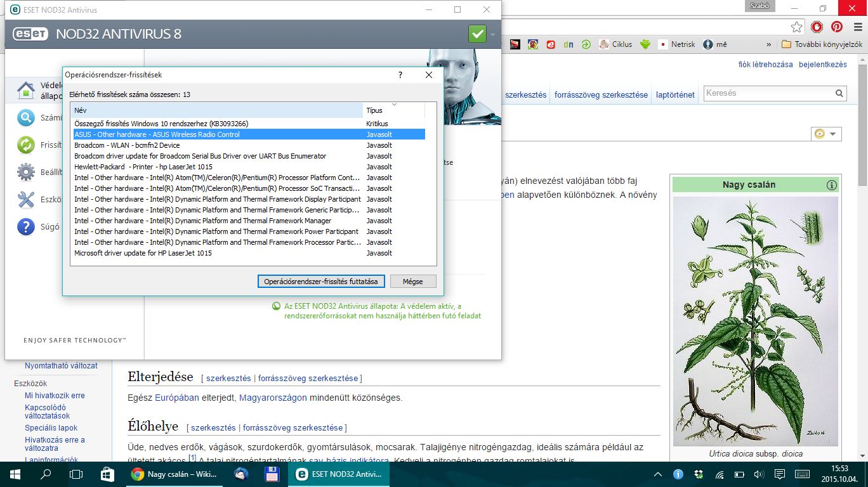Image resolution: width=868 pixels, height=487 pixels.
Task: Open the blue help question mark icon
Action: tap(25, 226)
